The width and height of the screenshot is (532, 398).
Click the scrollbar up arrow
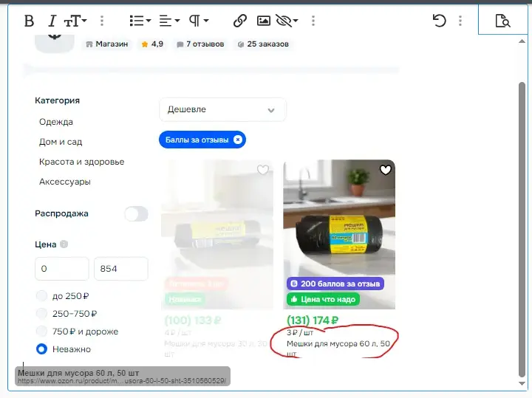tap(522, 41)
